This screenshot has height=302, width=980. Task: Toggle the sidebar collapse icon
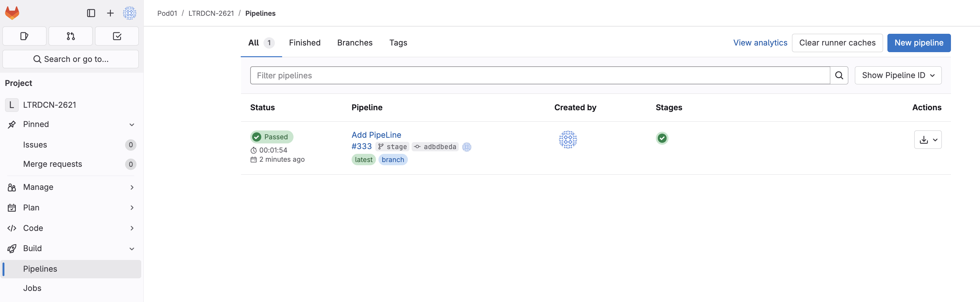pyautogui.click(x=91, y=13)
